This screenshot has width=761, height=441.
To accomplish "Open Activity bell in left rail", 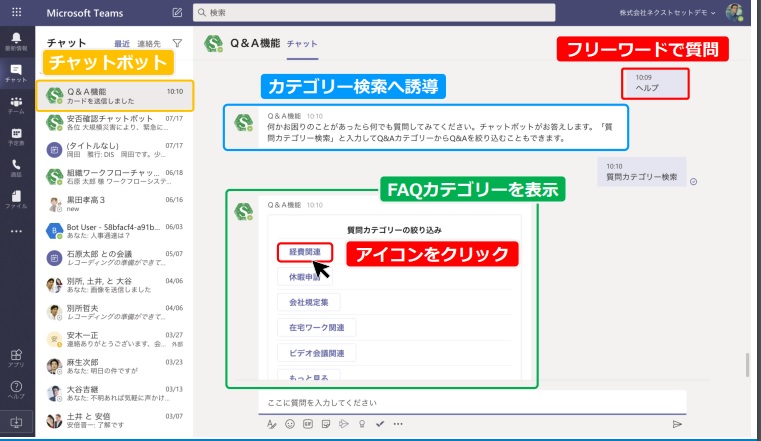I will point(16,41).
